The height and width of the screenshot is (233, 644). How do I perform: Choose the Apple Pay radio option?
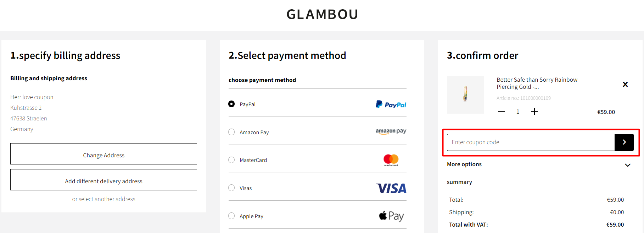tap(231, 216)
